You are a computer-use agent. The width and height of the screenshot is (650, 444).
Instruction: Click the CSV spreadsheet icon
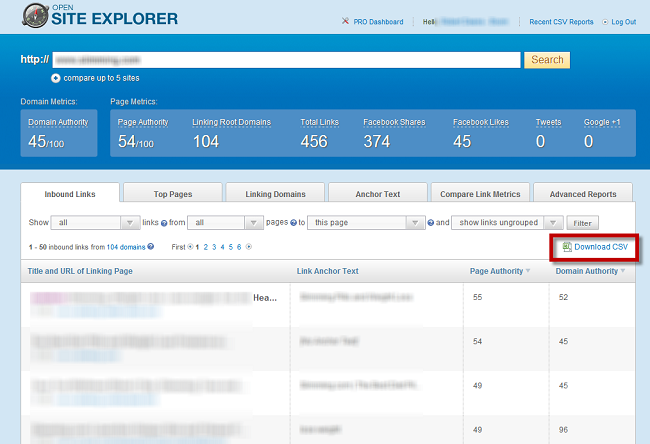coord(567,247)
